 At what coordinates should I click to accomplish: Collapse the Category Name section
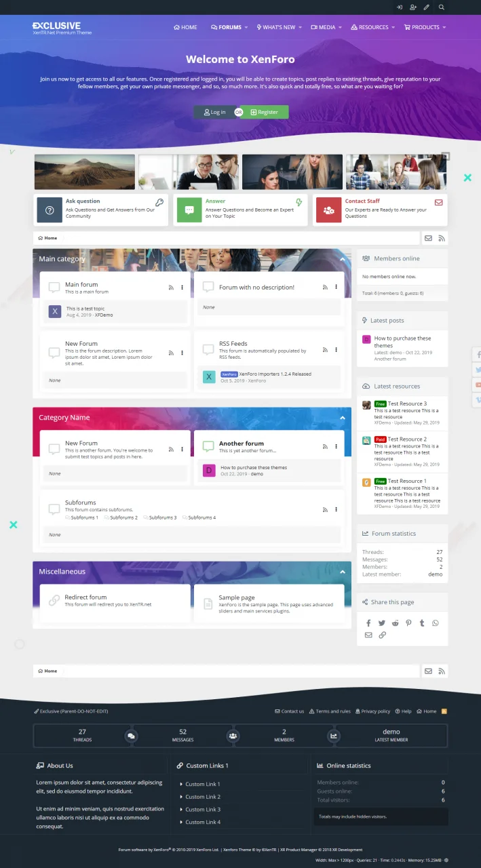pos(342,418)
